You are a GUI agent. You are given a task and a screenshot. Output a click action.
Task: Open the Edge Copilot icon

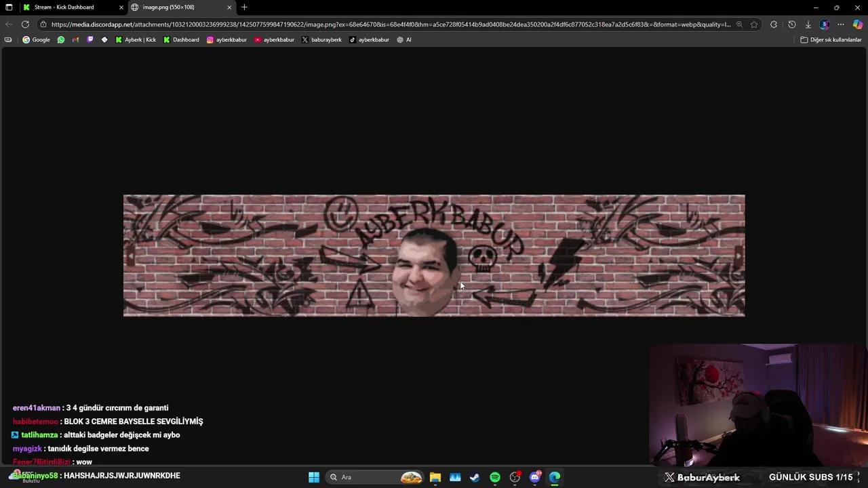[x=857, y=24]
